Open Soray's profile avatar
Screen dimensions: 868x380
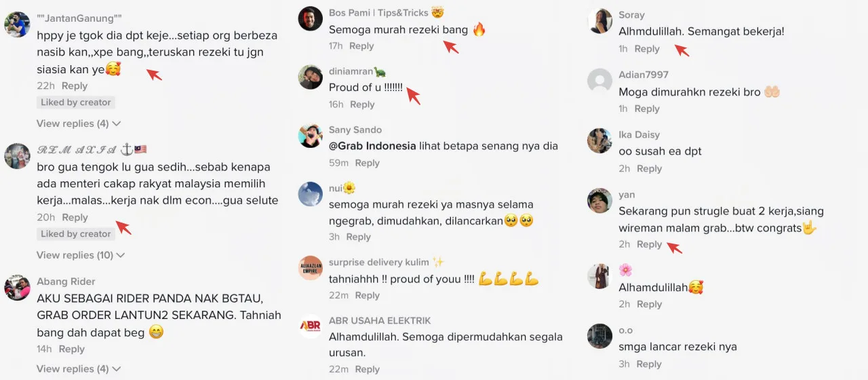click(599, 21)
